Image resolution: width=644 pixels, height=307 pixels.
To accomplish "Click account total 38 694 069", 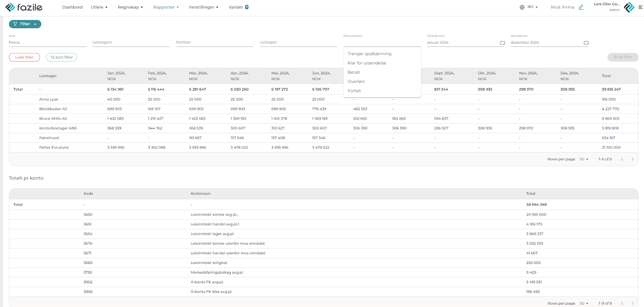I will click(x=536, y=204).
